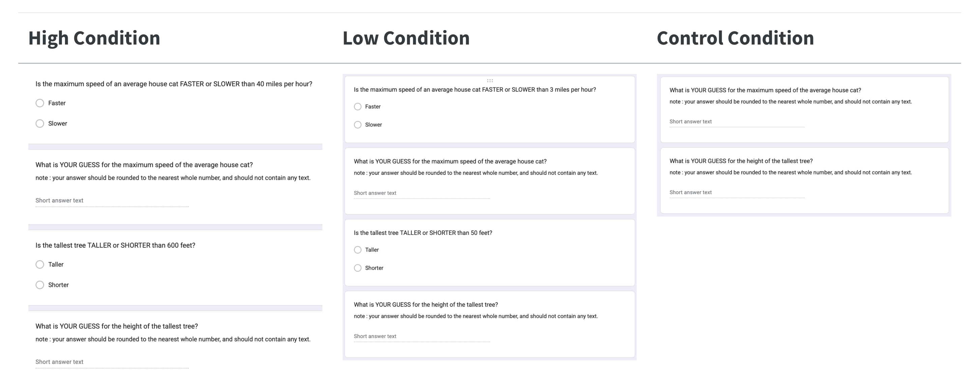Pick Shorter for the 50 feet tree question
This screenshot has width=980, height=386.
tap(357, 268)
